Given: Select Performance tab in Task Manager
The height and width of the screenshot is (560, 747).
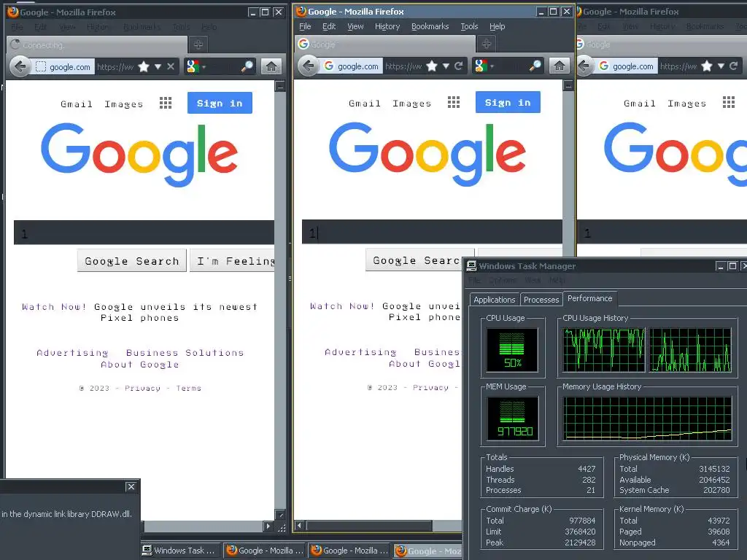Looking at the screenshot, I should coord(589,298).
